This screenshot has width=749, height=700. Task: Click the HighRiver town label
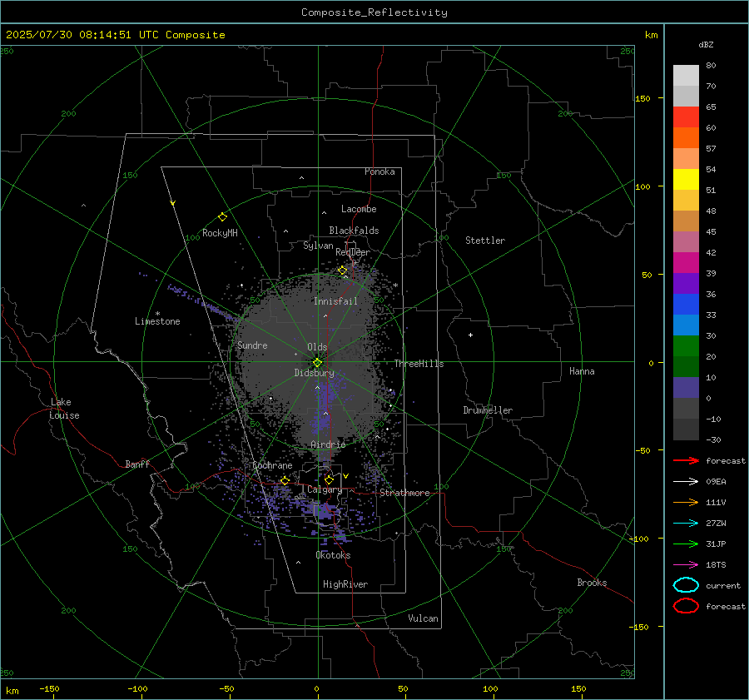coord(345,584)
